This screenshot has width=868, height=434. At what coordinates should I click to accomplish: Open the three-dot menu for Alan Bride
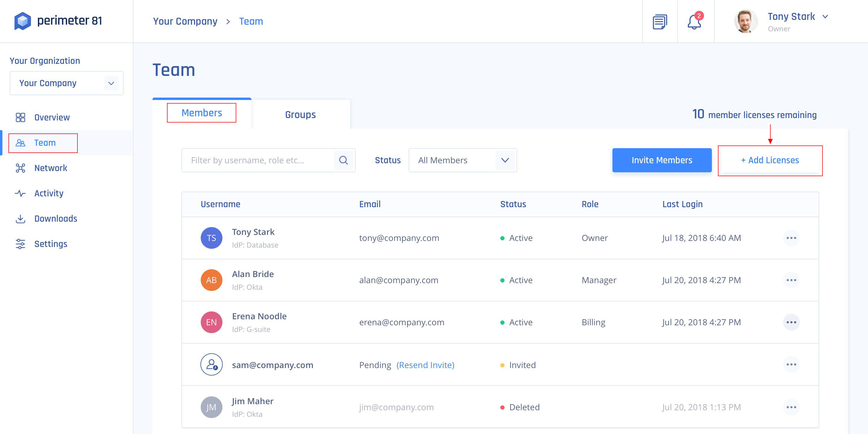pos(791,280)
